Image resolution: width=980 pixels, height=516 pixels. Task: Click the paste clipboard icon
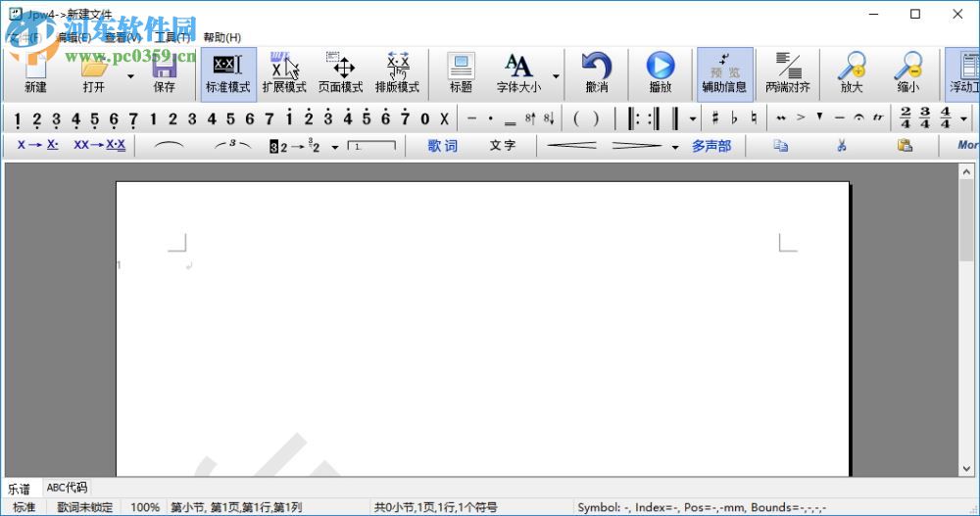[x=905, y=146]
